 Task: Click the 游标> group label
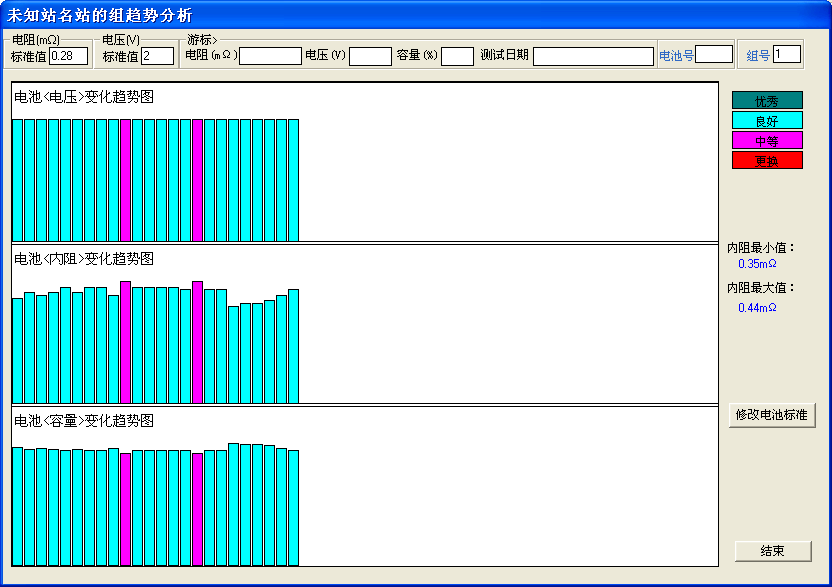pos(202,40)
